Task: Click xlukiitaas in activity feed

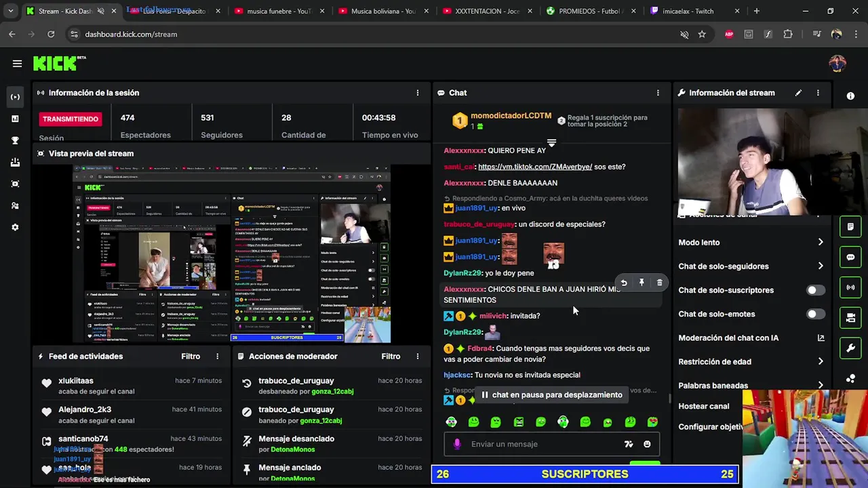Action: (x=76, y=381)
